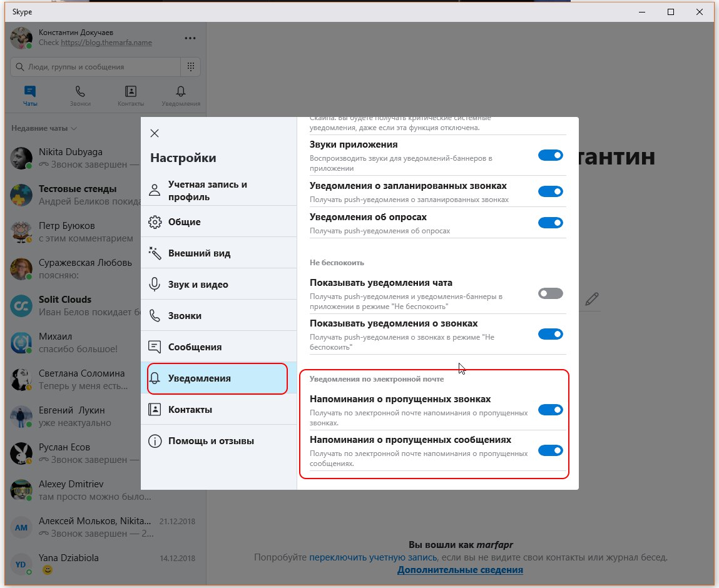
Task: Click Константин Докучаев's profile avatar
Action: point(21,38)
